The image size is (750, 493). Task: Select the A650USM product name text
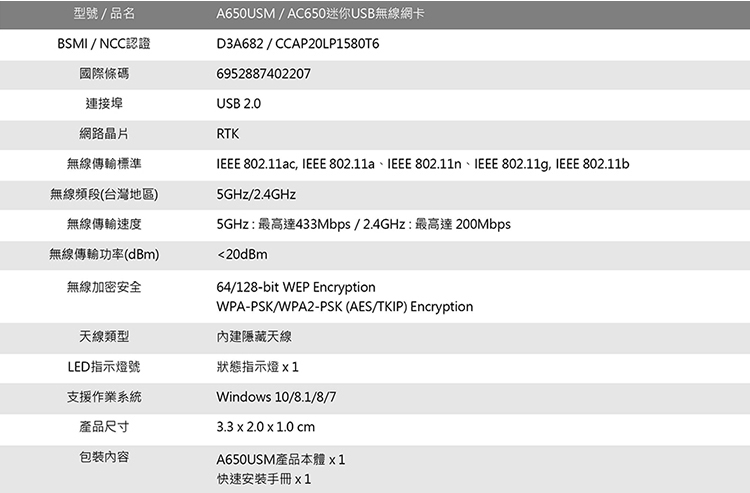pos(247,14)
